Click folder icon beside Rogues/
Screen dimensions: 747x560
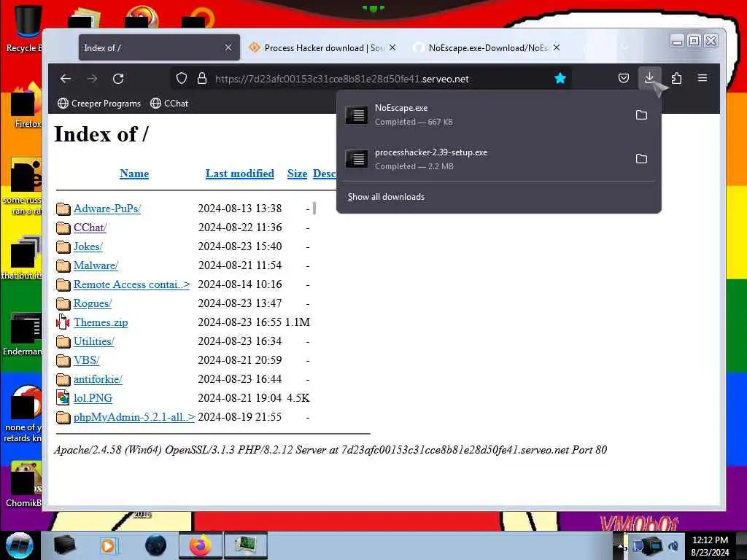point(63,303)
